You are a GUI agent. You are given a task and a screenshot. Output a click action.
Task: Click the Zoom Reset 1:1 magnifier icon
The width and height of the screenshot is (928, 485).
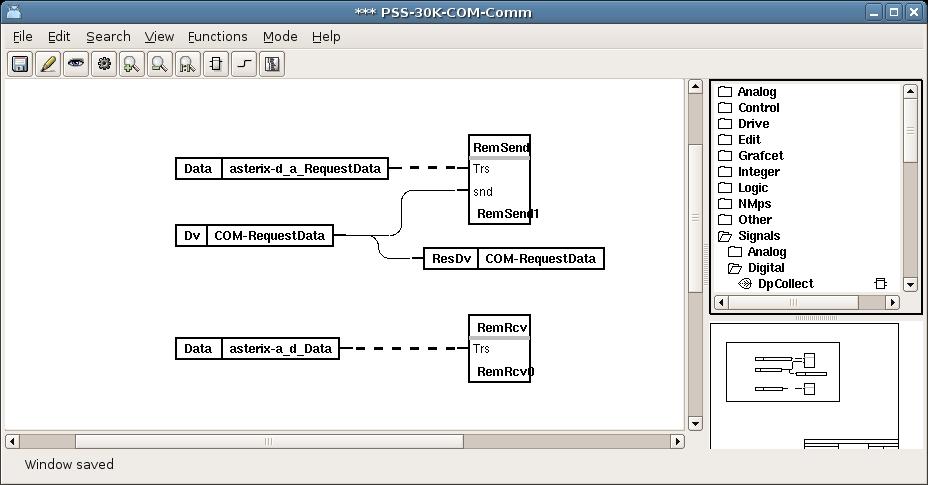pos(188,64)
